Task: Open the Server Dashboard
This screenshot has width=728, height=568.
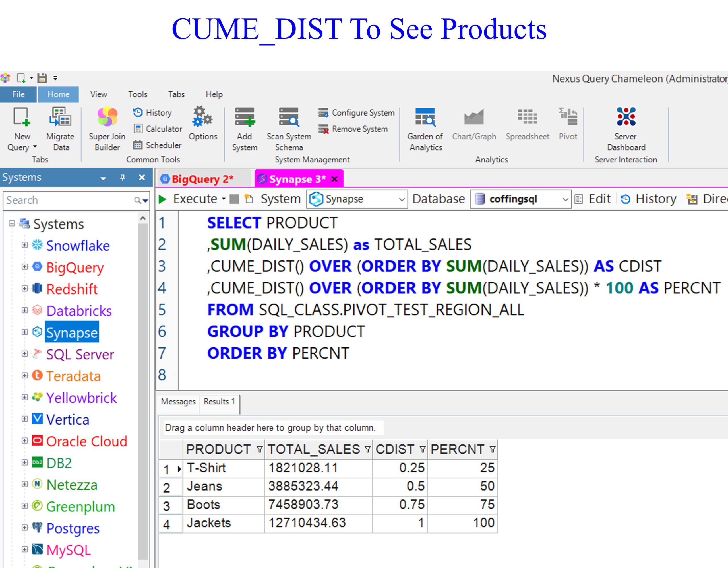Action: coord(626,117)
